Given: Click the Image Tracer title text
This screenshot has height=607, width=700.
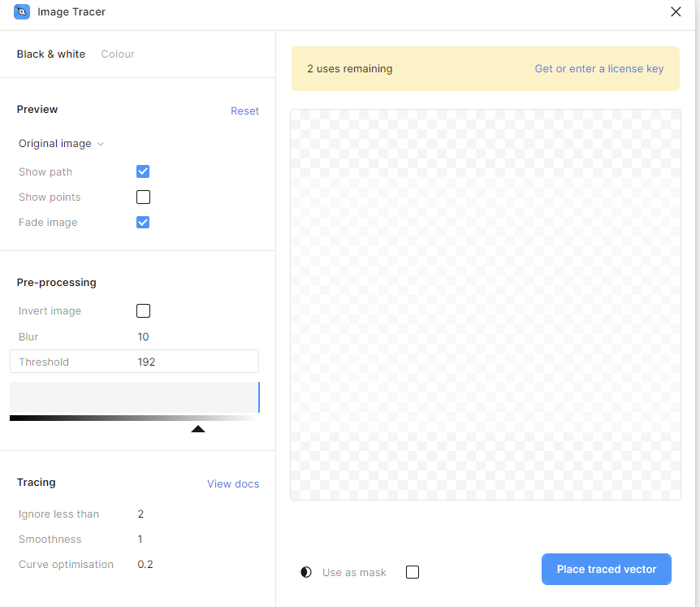Looking at the screenshot, I should pos(71,12).
